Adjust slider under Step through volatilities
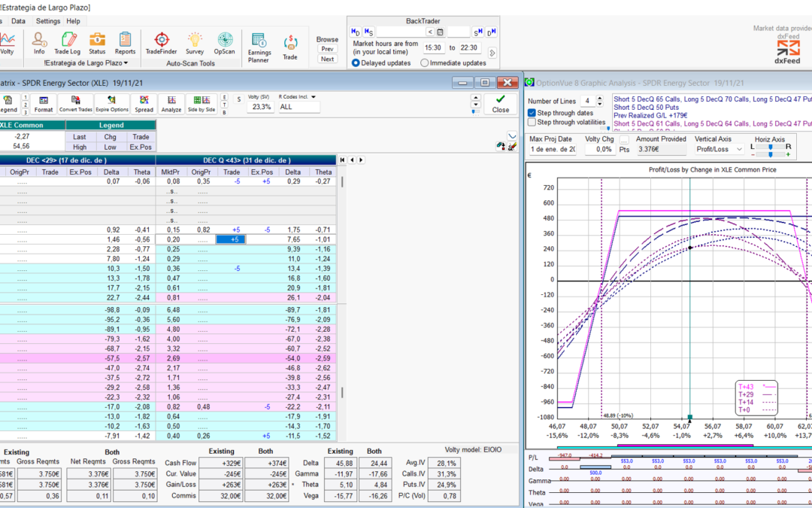Viewport: 812px width, 508px height. pos(606,129)
